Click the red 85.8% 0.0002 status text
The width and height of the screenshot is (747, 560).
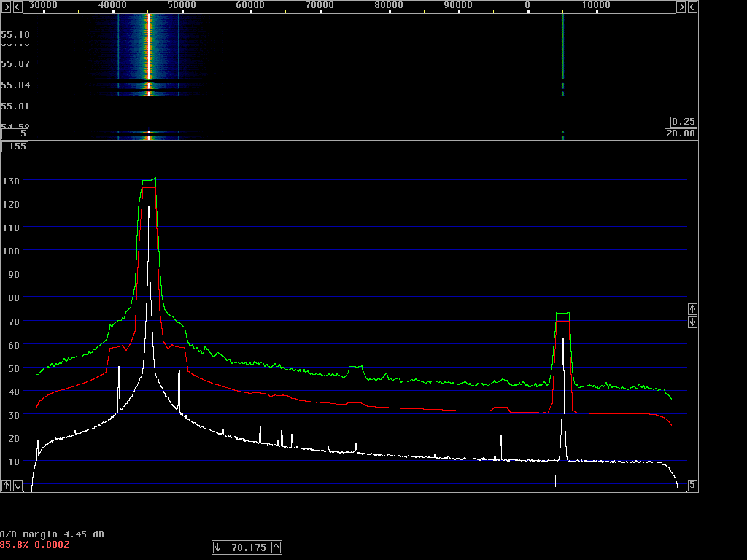pyautogui.click(x=35, y=544)
